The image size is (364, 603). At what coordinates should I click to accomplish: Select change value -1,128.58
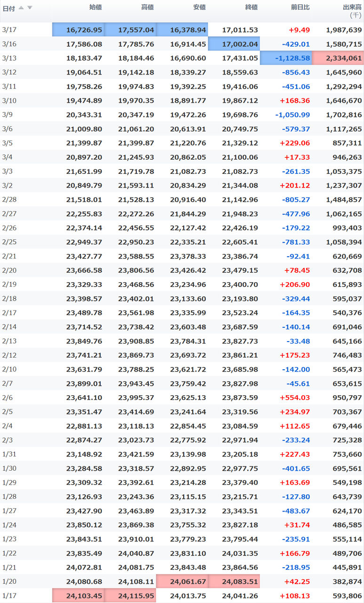coord(285,58)
